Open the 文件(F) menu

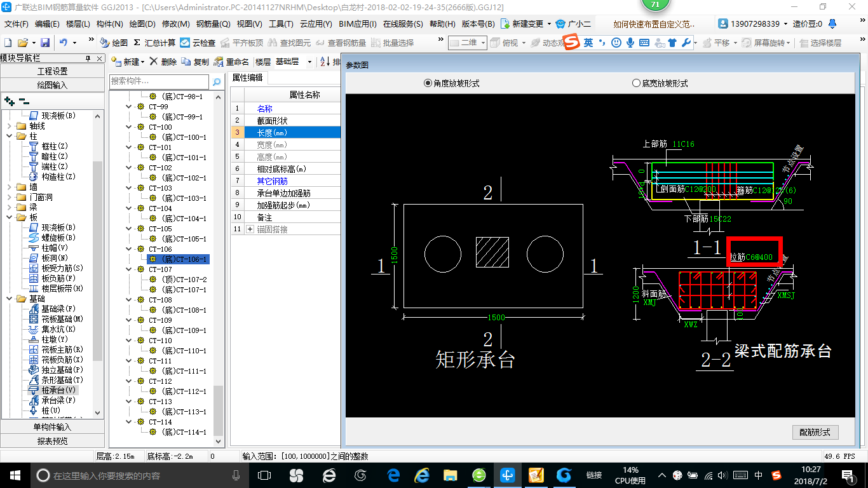pos(17,24)
